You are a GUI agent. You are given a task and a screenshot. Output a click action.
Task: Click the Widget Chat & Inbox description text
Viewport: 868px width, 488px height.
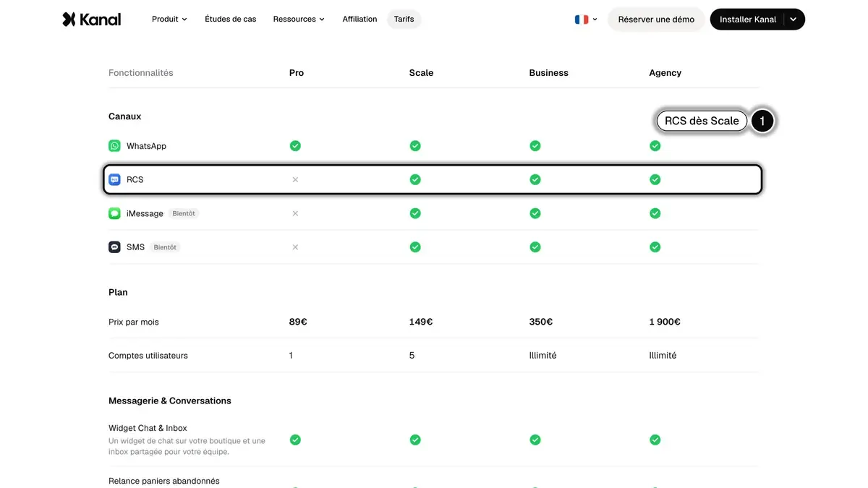187,446
